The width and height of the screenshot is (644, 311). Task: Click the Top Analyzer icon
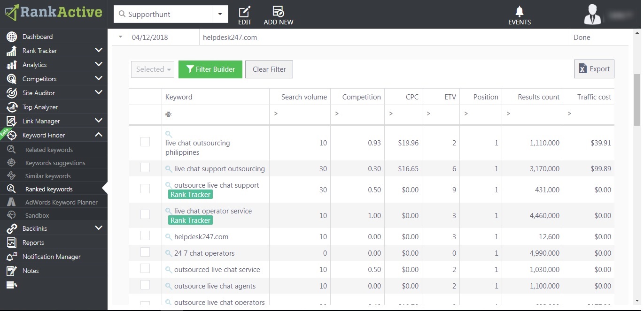coord(12,107)
